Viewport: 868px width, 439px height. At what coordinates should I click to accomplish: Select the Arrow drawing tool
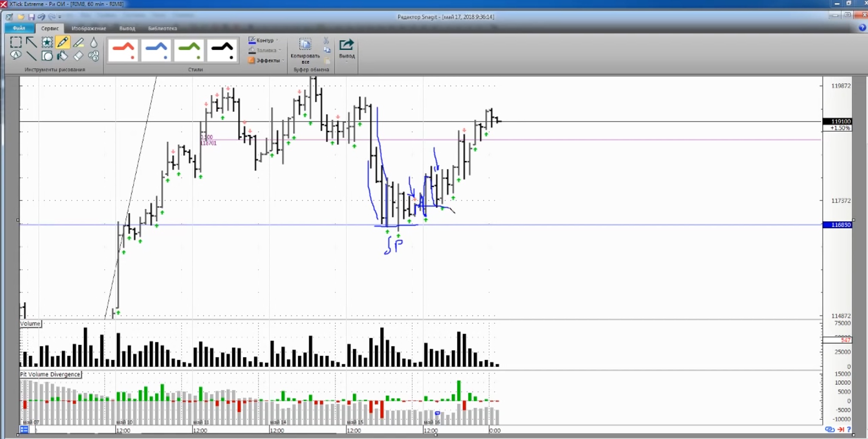(x=31, y=42)
